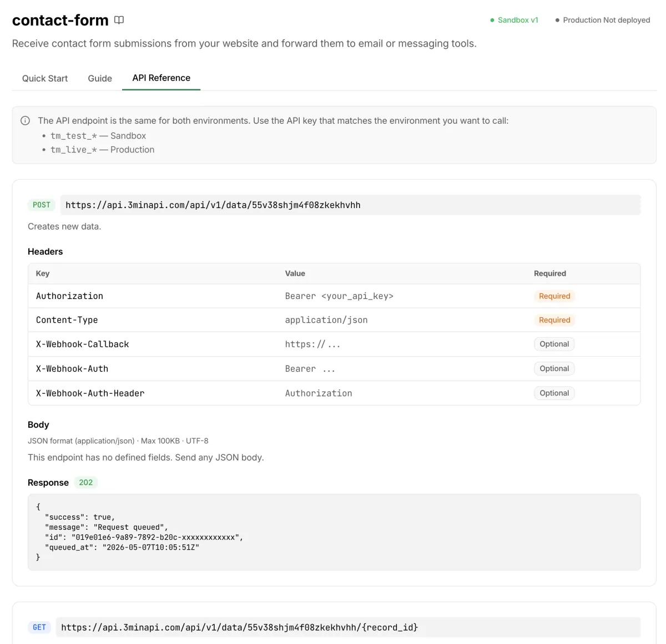This screenshot has height=644, width=666.
Task: Click the Production Not deployed status
Action: (602, 20)
